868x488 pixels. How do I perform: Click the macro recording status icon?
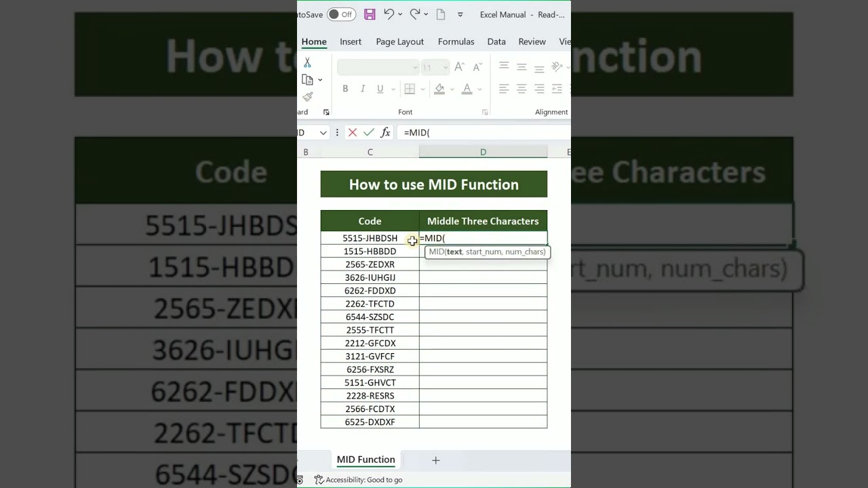[x=300, y=480]
